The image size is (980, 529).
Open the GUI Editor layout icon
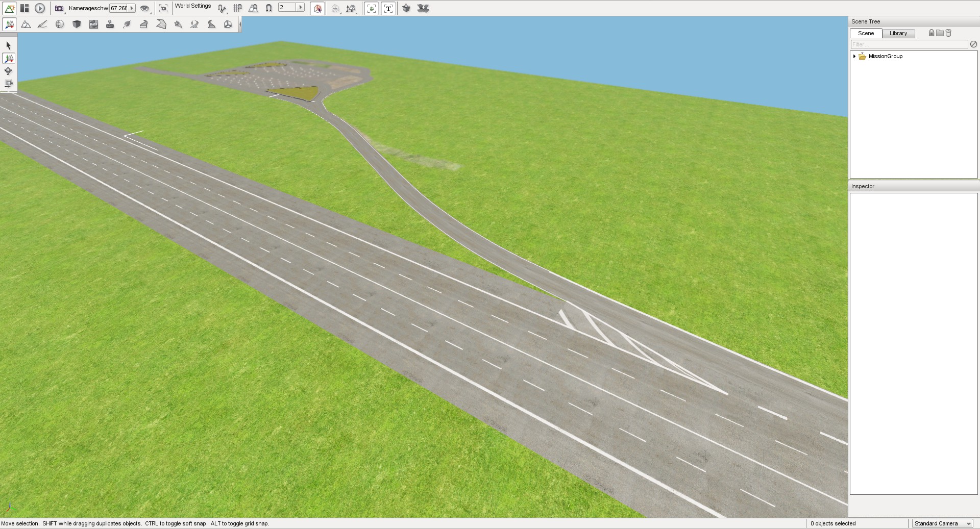coord(24,8)
